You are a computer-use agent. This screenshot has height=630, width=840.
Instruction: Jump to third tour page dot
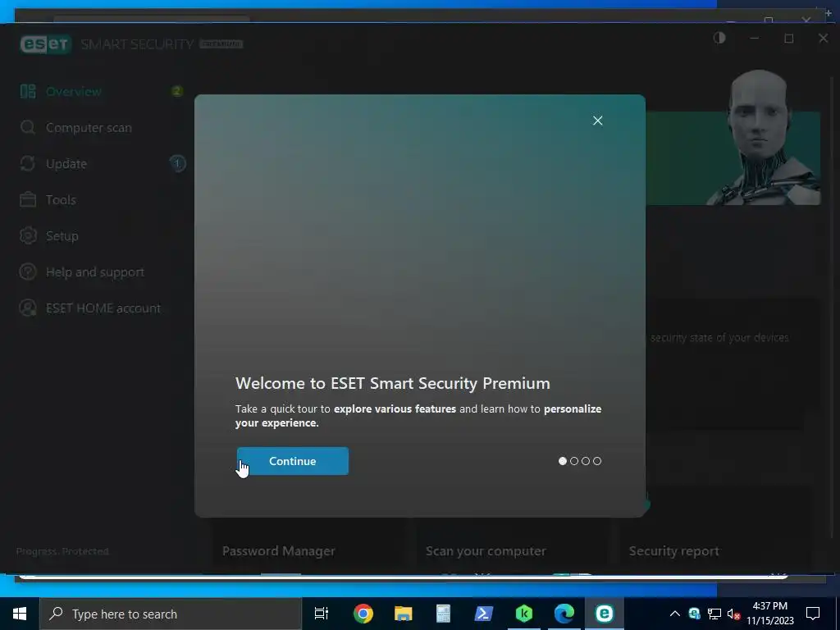point(586,461)
